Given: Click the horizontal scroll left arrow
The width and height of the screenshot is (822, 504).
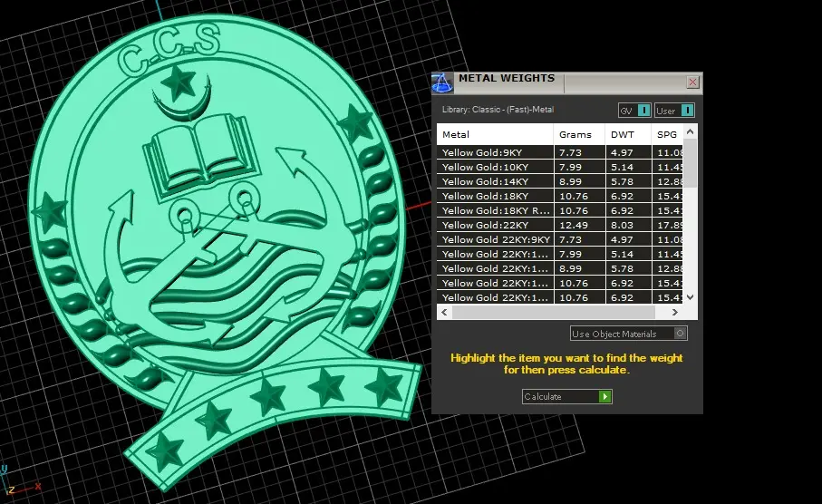Looking at the screenshot, I should pyautogui.click(x=445, y=312).
